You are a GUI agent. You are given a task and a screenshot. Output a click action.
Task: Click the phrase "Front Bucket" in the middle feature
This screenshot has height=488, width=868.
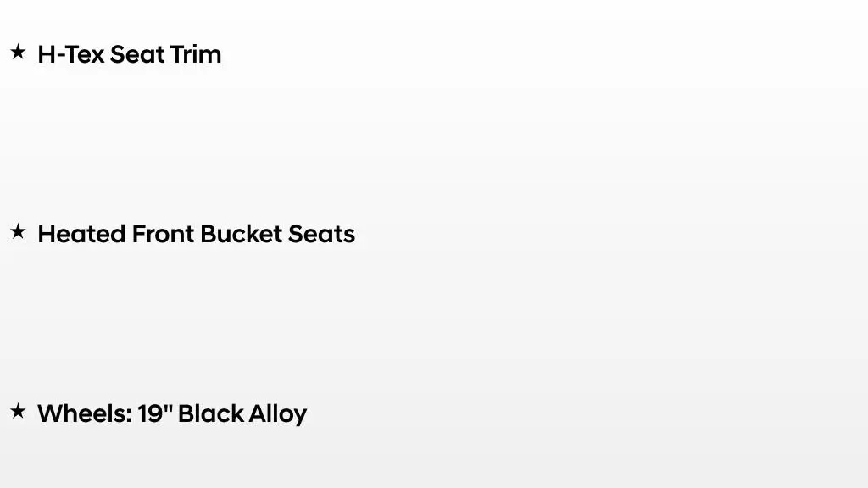[207, 234]
